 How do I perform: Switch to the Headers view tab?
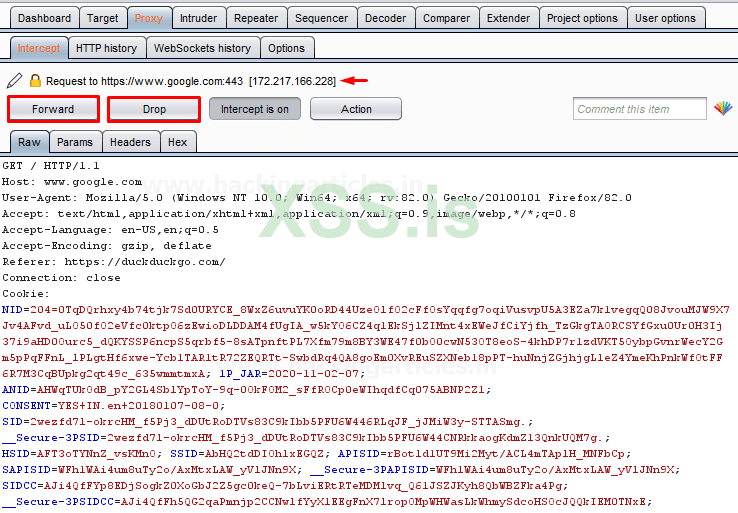point(130,142)
